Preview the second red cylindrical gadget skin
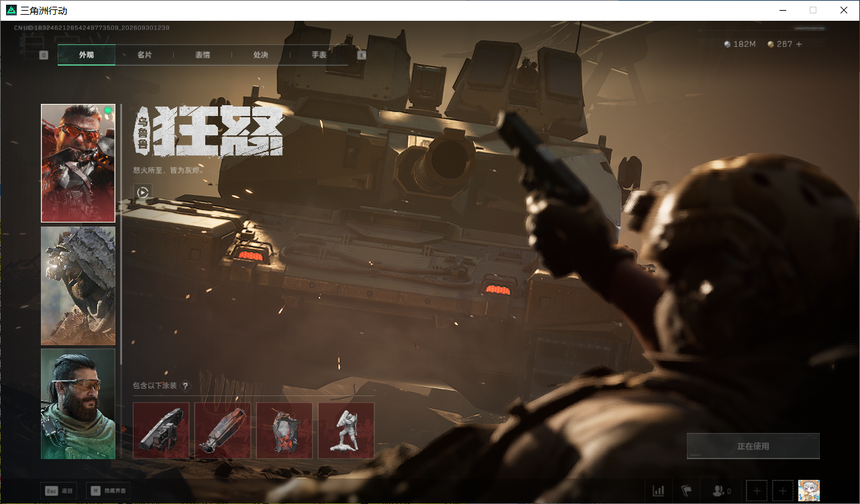 (223, 430)
